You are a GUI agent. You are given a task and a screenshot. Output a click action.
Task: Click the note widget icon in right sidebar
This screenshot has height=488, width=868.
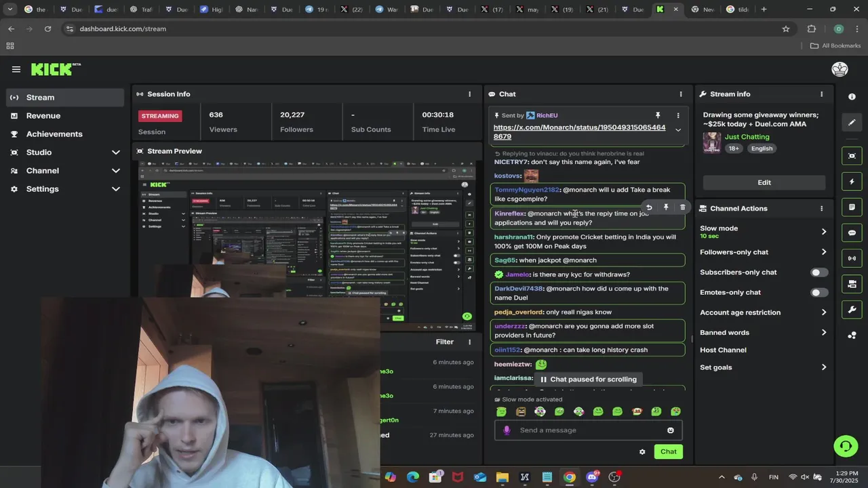852,207
